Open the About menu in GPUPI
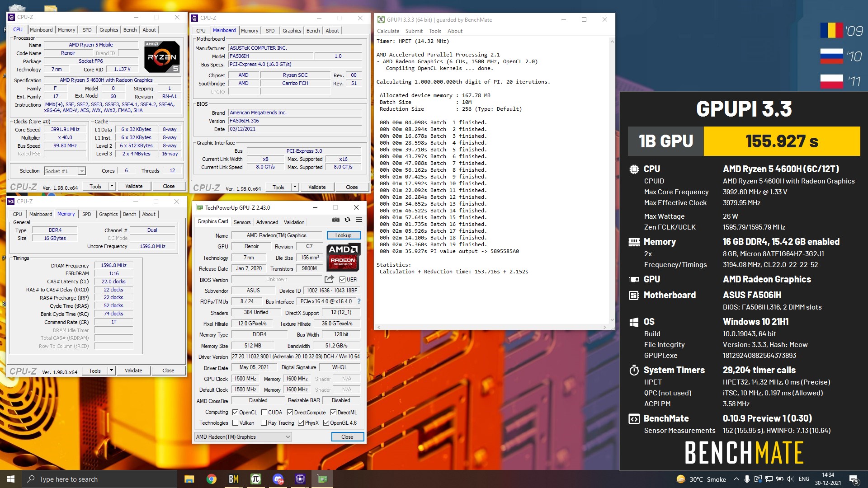Screen dimensions: 868x488 coord(455,31)
